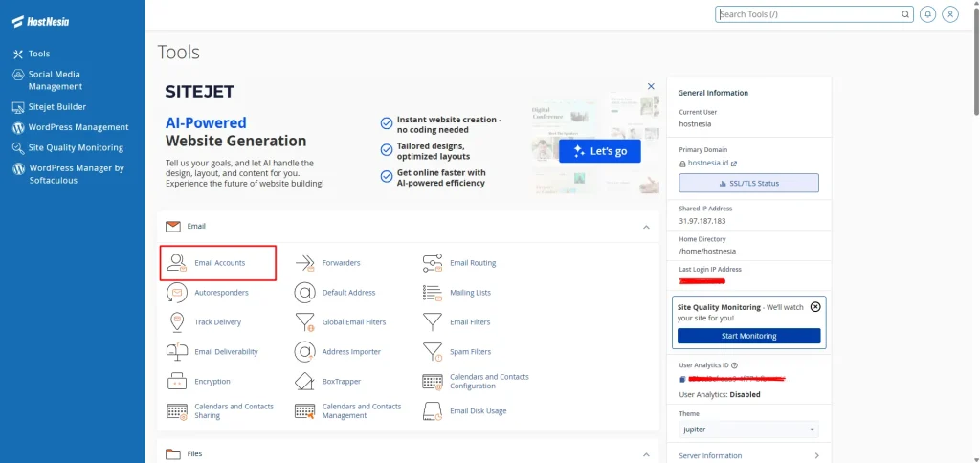This screenshot has height=463, width=980.
Task: Open the Spam Filters icon
Action: click(433, 352)
